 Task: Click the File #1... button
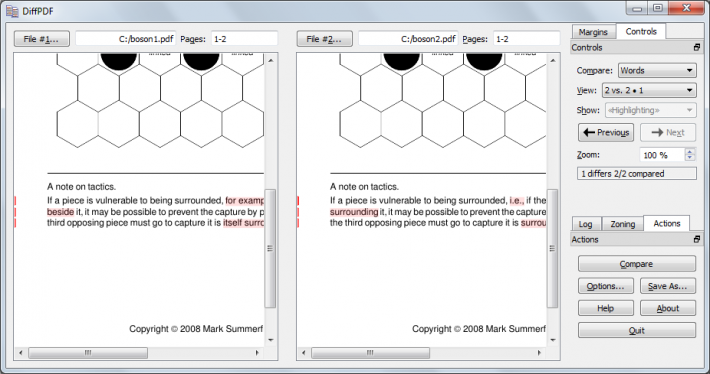tap(42, 39)
